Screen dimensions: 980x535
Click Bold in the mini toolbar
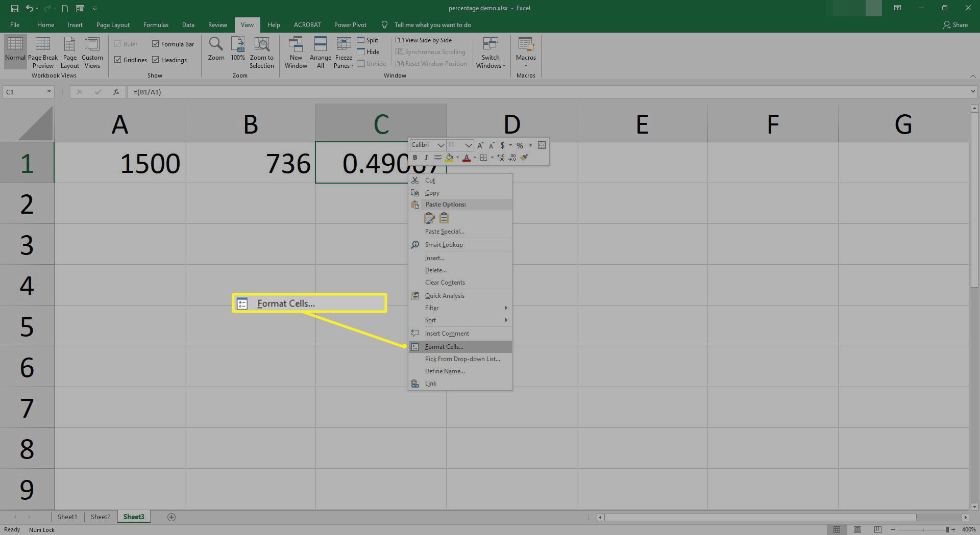point(415,158)
